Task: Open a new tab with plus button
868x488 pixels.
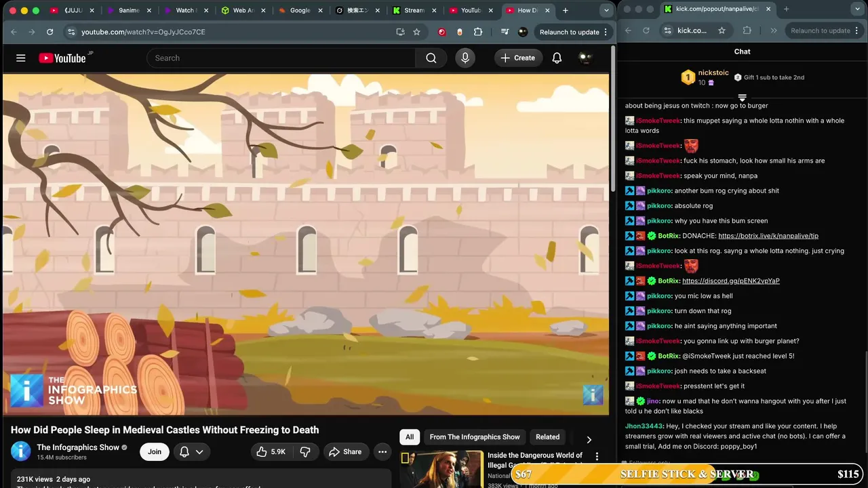Action: tap(565, 10)
